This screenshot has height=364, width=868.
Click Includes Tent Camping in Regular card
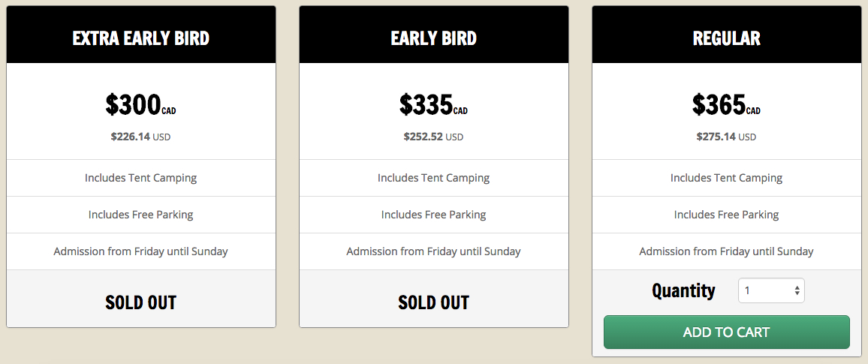(726, 178)
